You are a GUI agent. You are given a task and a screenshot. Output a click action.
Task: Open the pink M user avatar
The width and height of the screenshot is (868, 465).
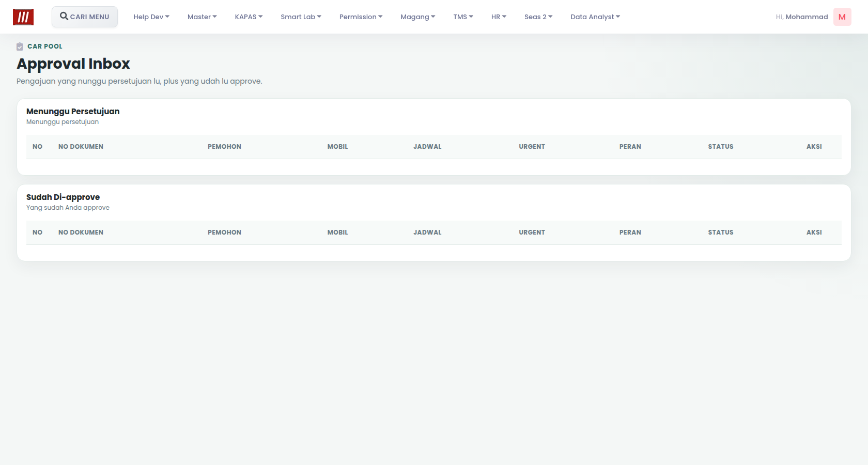[842, 17]
